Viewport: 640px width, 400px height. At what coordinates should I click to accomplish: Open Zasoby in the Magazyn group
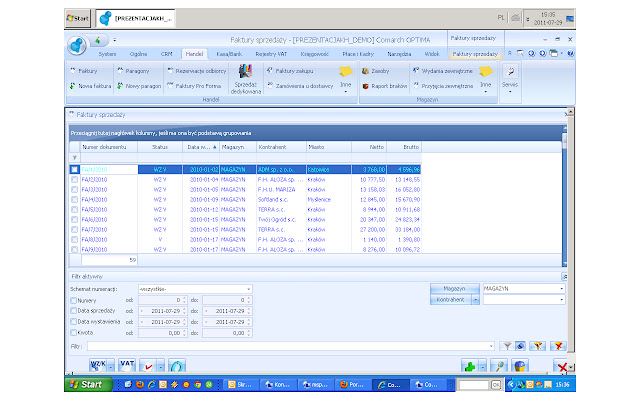[x=376, y=71]
